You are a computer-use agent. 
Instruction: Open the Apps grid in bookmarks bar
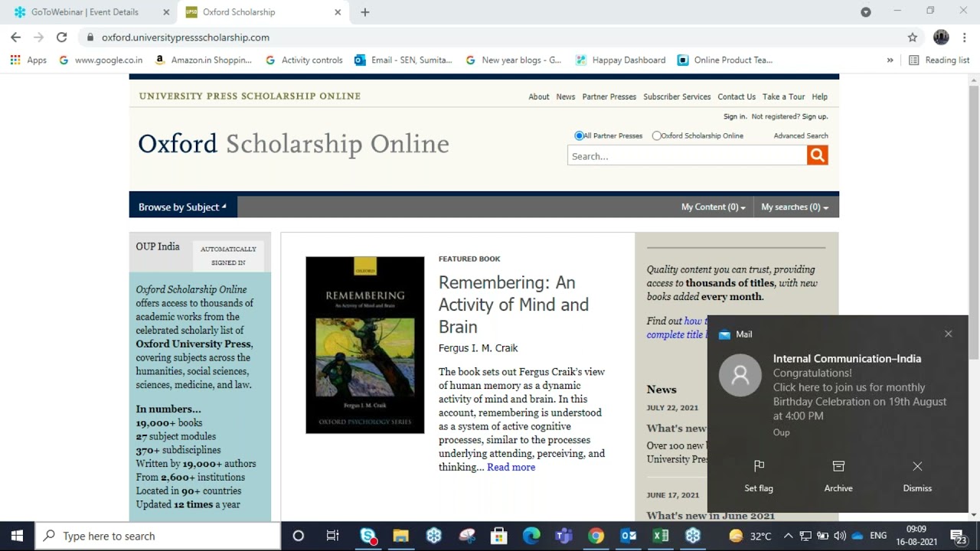click(x=28, y=60)
